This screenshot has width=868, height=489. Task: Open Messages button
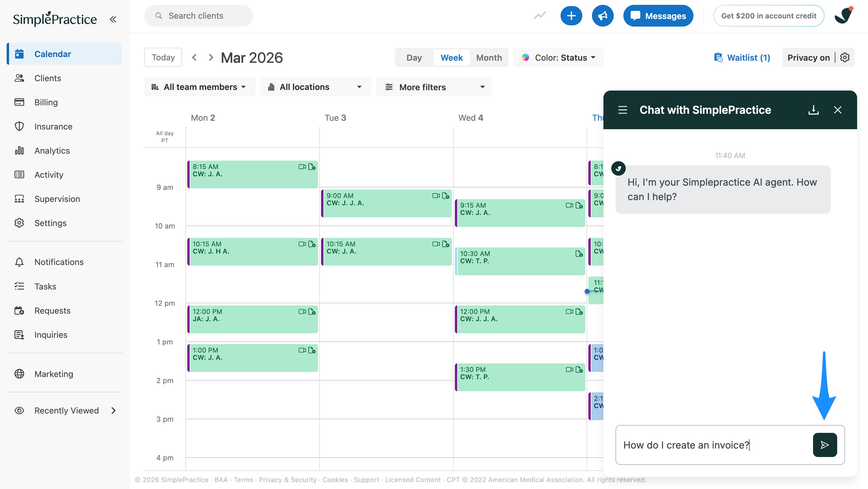pyautogui.click(x=658, y=16)
